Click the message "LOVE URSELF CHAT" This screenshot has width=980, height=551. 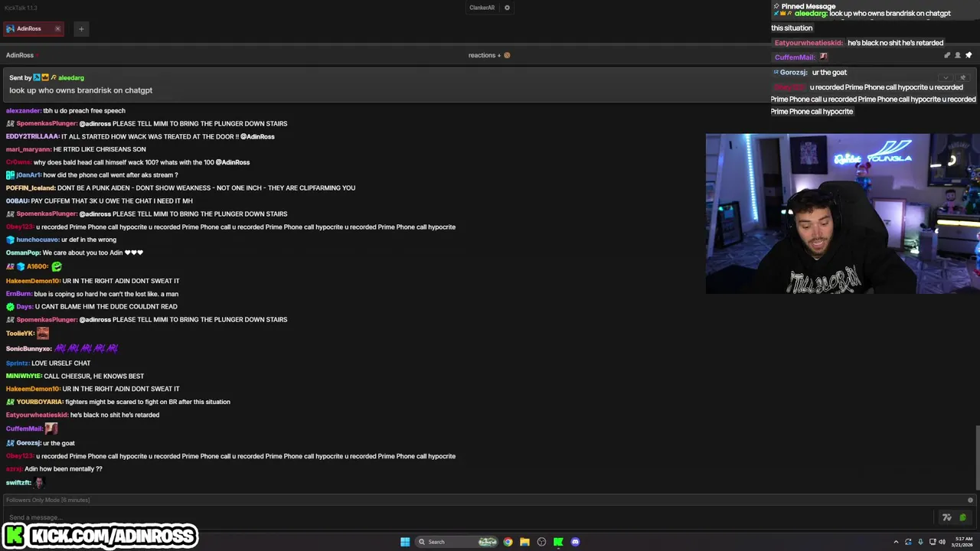tap(61, 363)
